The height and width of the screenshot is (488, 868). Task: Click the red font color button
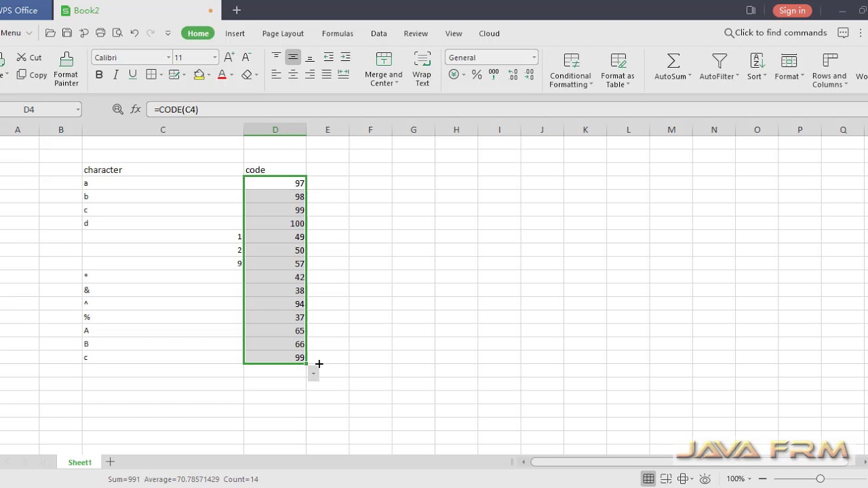point(222,75)
